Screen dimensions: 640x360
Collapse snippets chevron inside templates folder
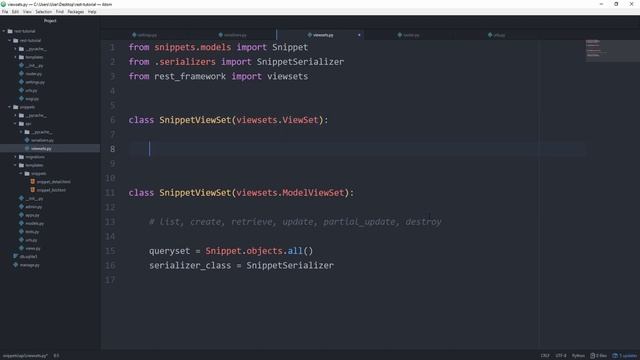coord(21,173)
